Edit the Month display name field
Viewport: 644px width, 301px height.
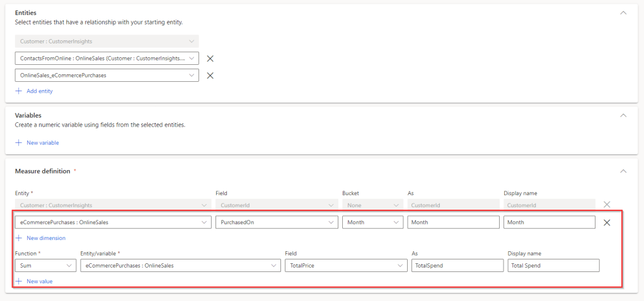click(x=549, y=222)
